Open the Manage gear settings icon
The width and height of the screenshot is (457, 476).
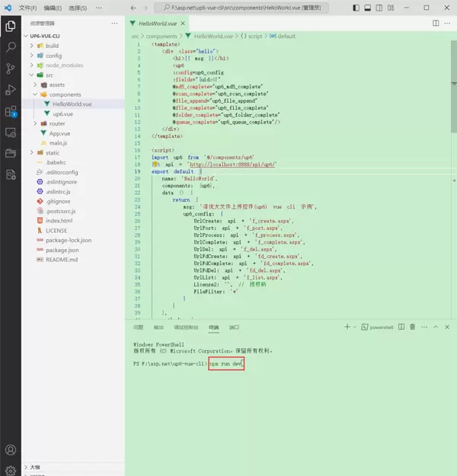tap(11, 469)
